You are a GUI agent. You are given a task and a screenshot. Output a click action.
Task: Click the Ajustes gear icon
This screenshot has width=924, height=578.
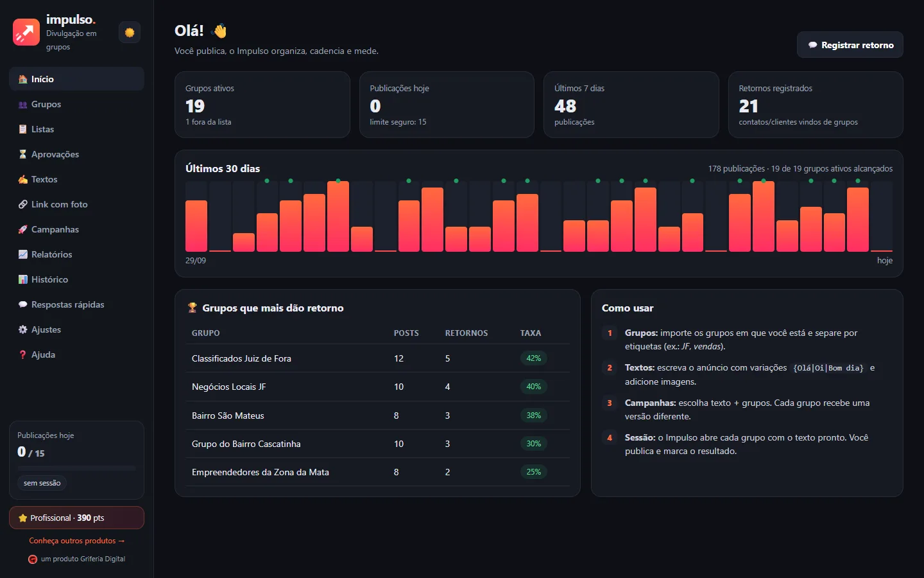pyautogui.click(x=23, y=329)
